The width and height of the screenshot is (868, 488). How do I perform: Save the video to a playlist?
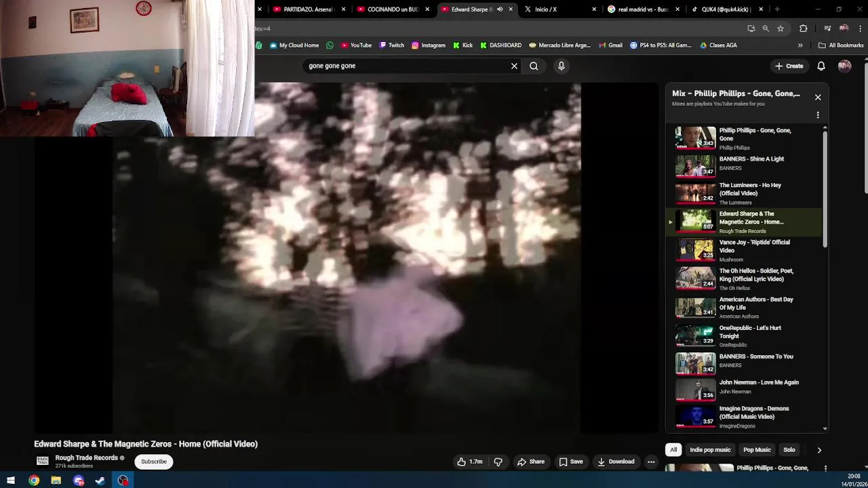(570, 462)
